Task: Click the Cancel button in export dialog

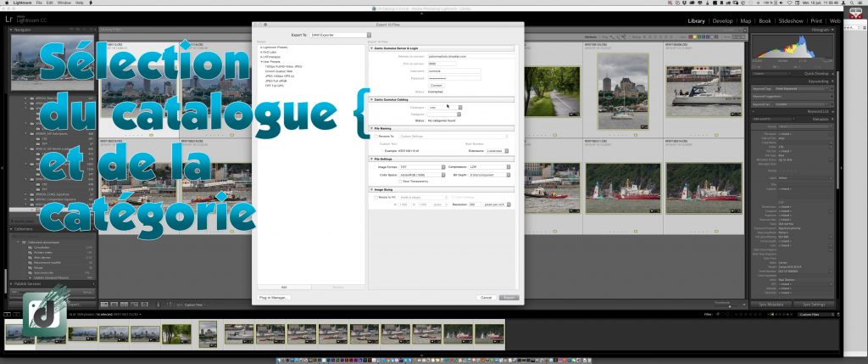Action: [x=486, y=298]
